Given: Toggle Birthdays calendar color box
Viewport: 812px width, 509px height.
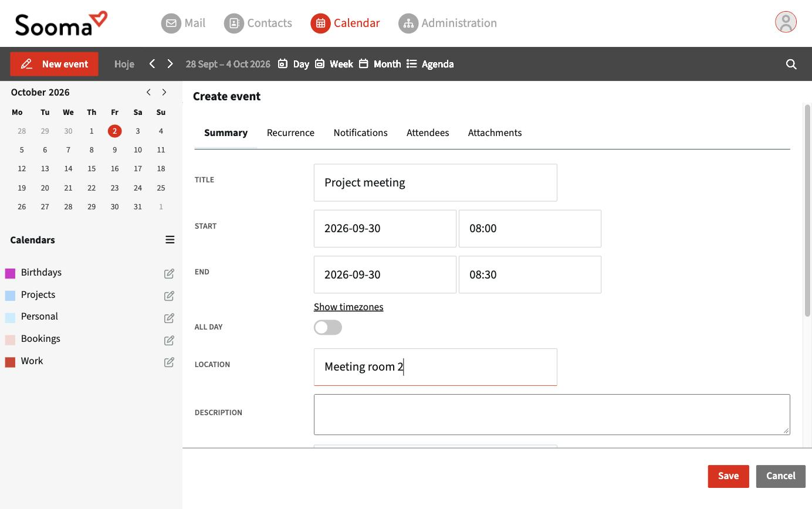Looking at the screenshot, I should coord(10,273).
